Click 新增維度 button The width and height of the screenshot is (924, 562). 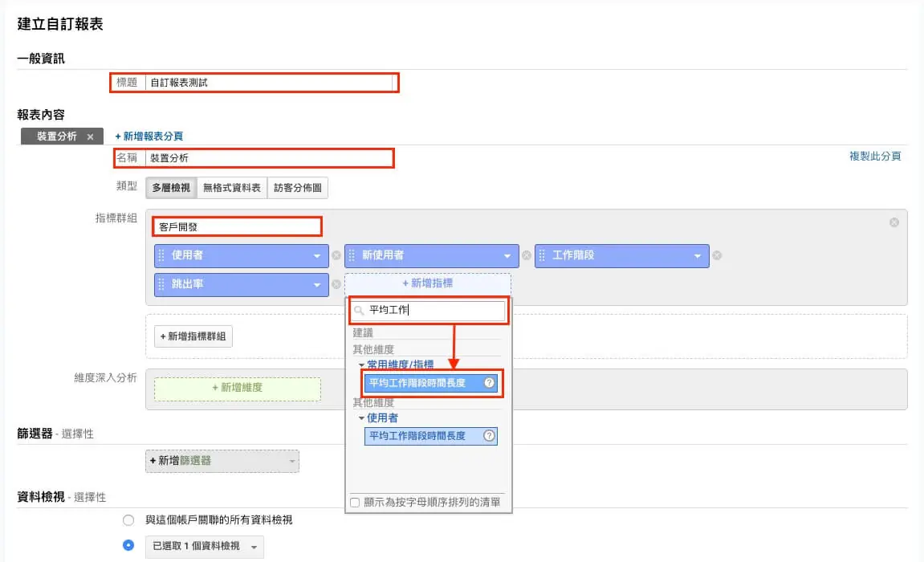click(238, 388)
